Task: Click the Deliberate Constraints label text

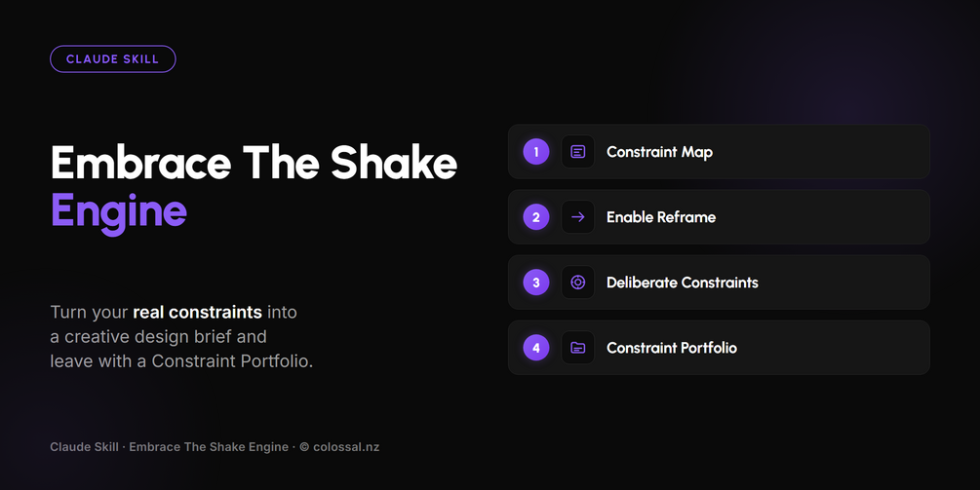Action: 683,283
